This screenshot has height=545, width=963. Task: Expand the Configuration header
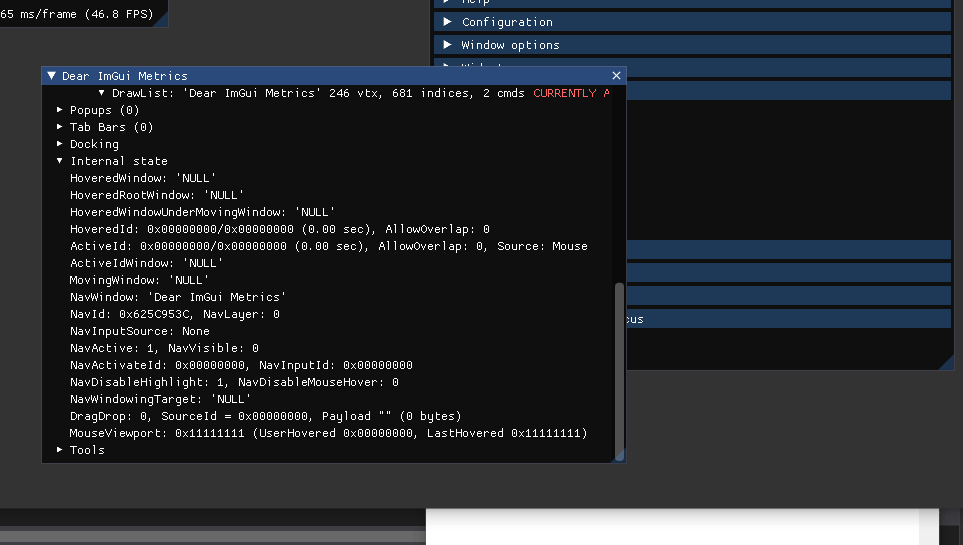[x=692, y=22]
